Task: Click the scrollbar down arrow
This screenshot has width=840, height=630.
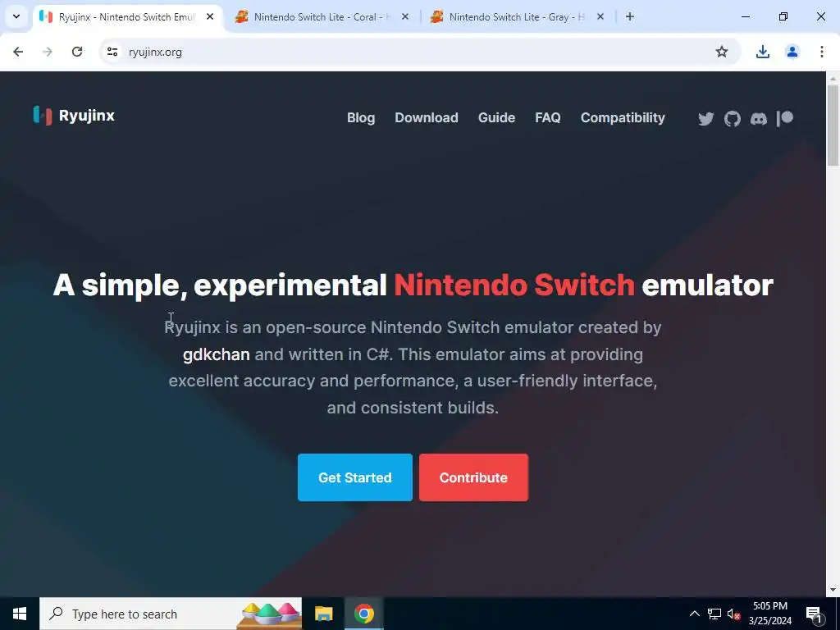Action: click(833, 590)
